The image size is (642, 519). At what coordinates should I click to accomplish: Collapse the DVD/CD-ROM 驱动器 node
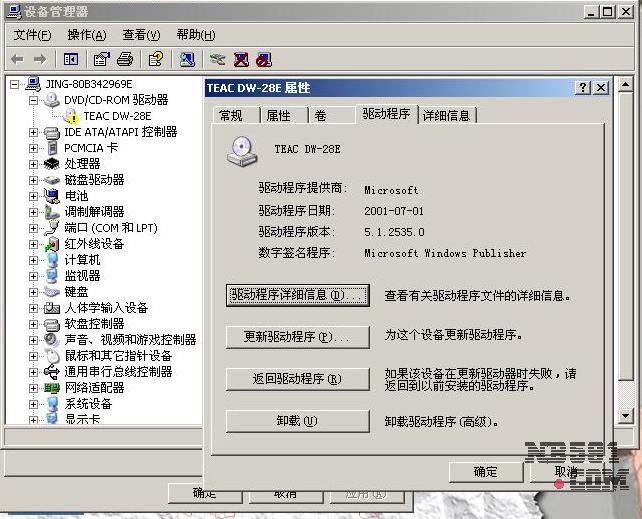point(34,100)
